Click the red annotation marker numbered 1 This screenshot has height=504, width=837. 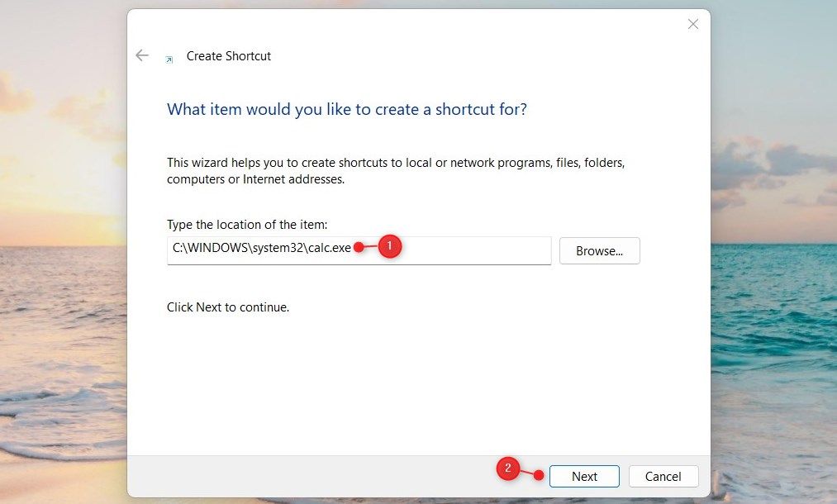coord(390,246)
